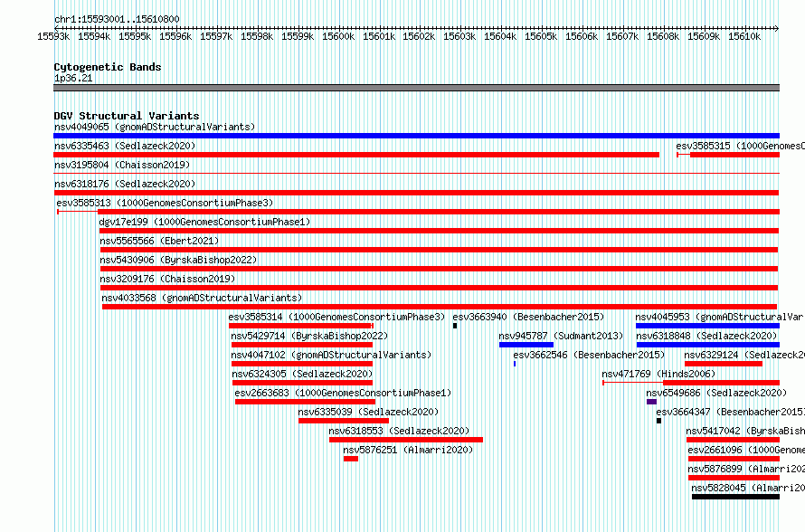This screenshot has width=805, height=532.
Task: Click the short red bar under nsv5876251
Action: pos(351,459)
